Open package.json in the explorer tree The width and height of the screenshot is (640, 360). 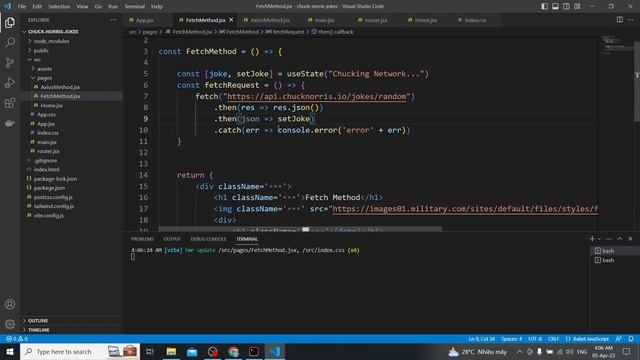coord(49,188)
